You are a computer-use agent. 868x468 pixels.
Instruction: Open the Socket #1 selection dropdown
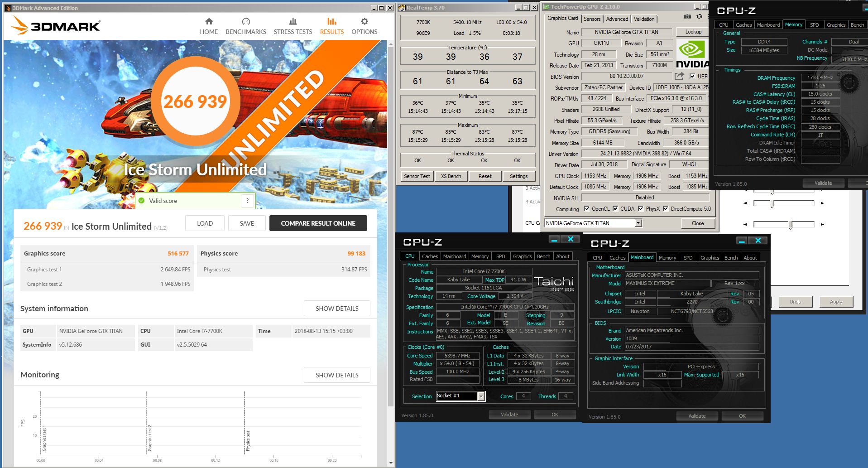click(x=481, y=396)
